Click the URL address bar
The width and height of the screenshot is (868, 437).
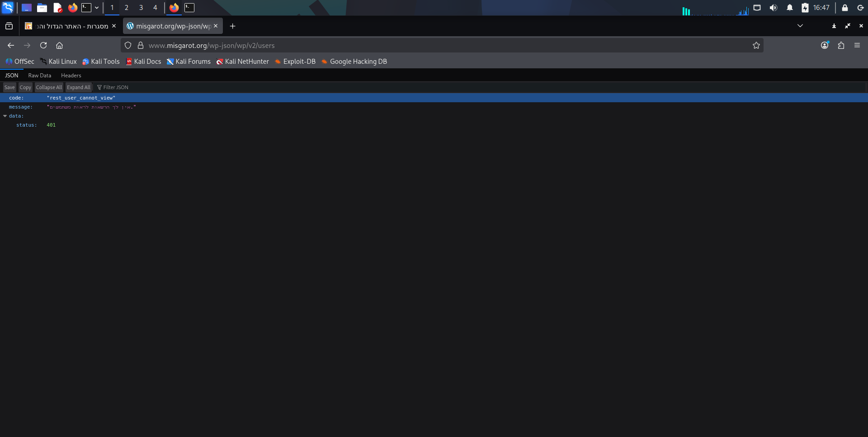click(442, 45)
